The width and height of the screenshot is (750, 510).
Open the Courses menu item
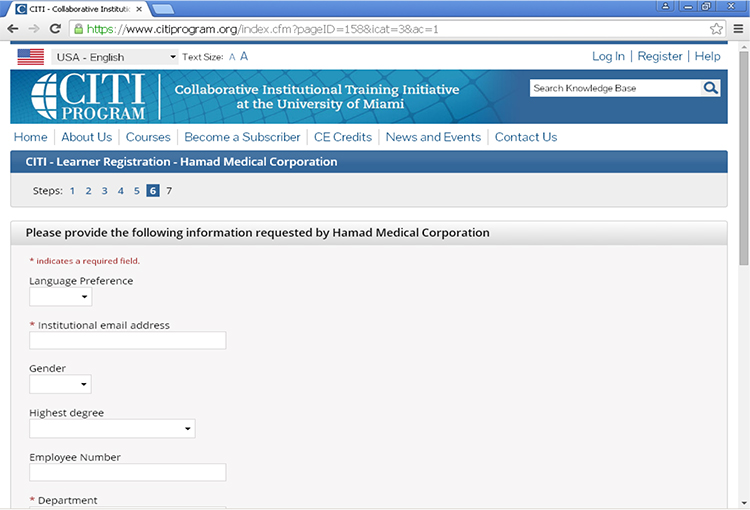coord(148,137)
